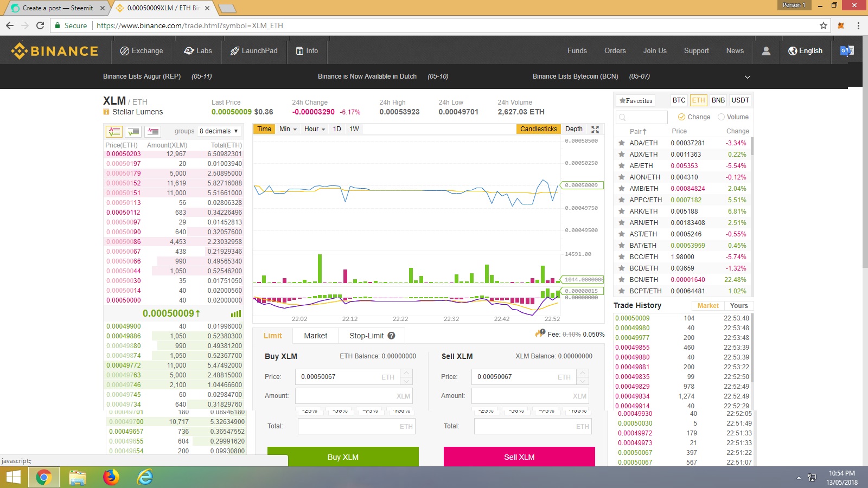868x488 pixels.
Task: Favorite the BAT/ETH pair star
Action: tap(622, 246)
